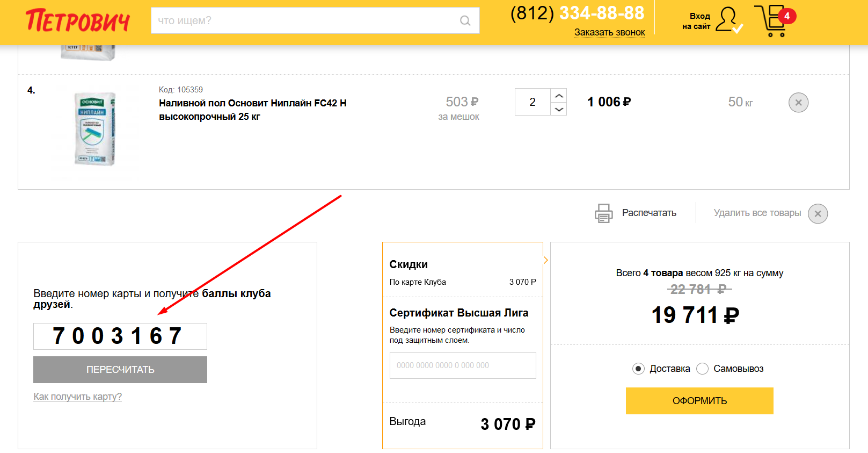Click the certificate number input field
868x453 pixels.
[x=463, y=365]
